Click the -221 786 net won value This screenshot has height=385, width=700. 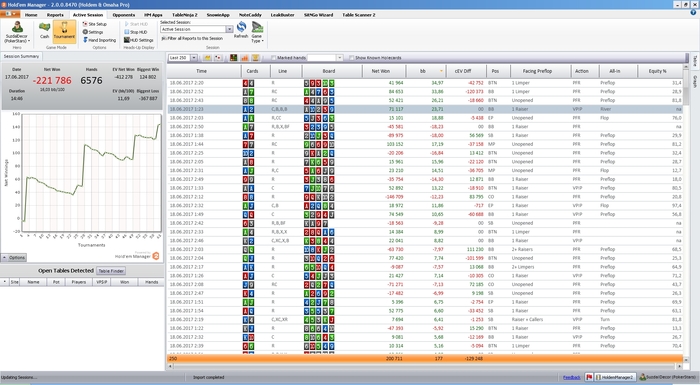click(52, 80)
